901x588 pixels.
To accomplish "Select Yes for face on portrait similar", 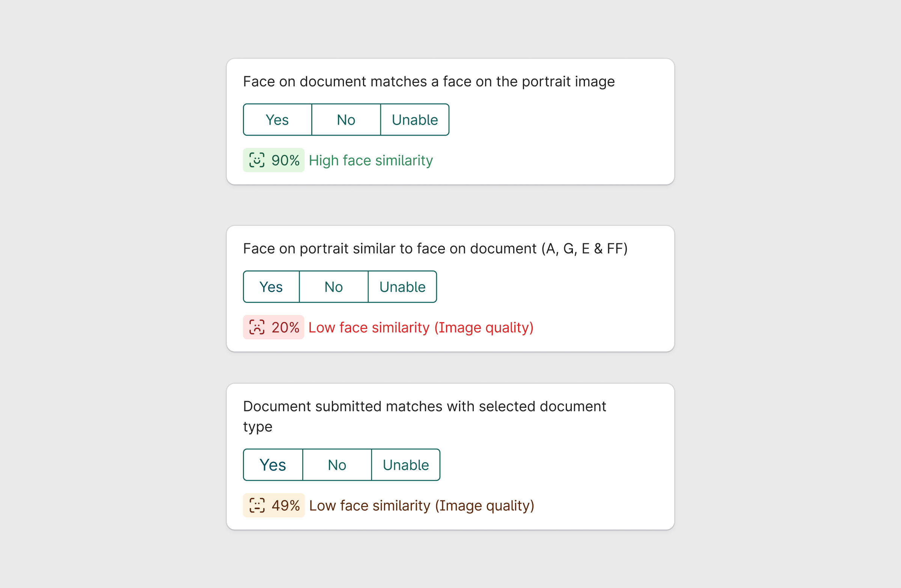I will (271, 286).
